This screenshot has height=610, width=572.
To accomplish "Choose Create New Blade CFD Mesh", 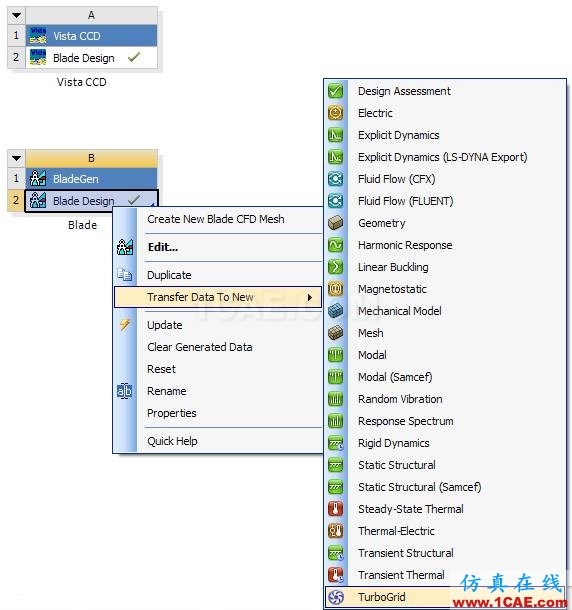I will (x=216, y=219).
